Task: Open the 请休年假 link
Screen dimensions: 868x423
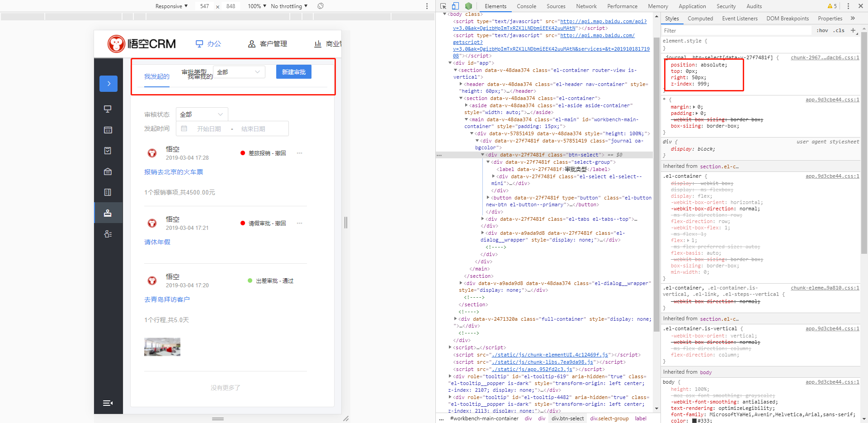Action: pos(157,242)
